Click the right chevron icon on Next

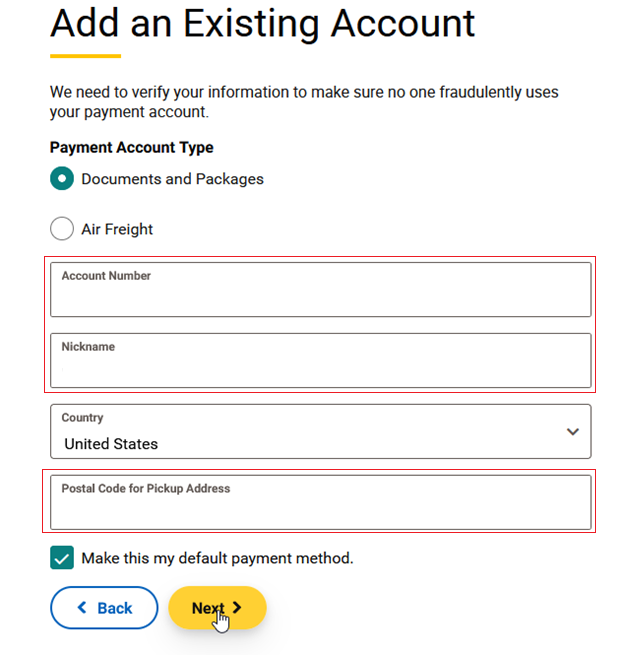(237, 607)
